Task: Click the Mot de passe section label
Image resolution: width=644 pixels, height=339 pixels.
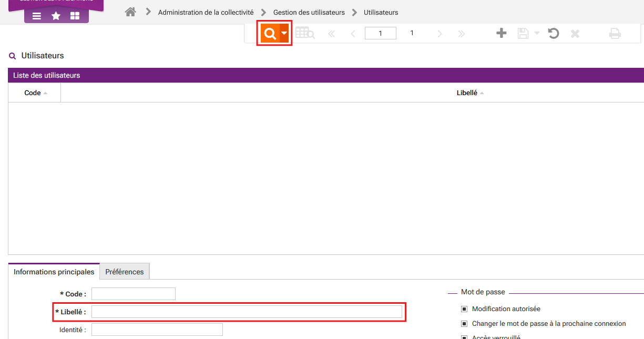Action: 483,292
